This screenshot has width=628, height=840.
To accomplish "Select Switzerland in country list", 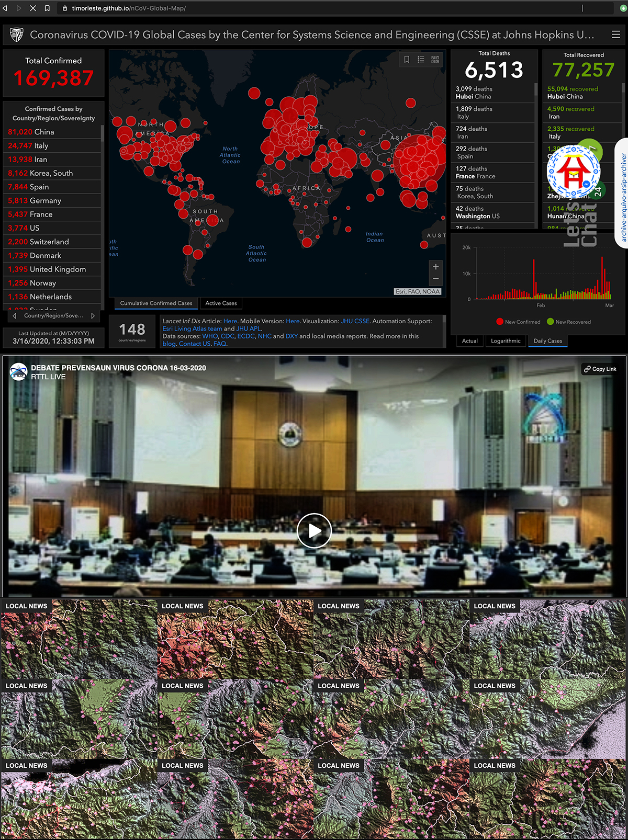I will (x=52, y=242).
